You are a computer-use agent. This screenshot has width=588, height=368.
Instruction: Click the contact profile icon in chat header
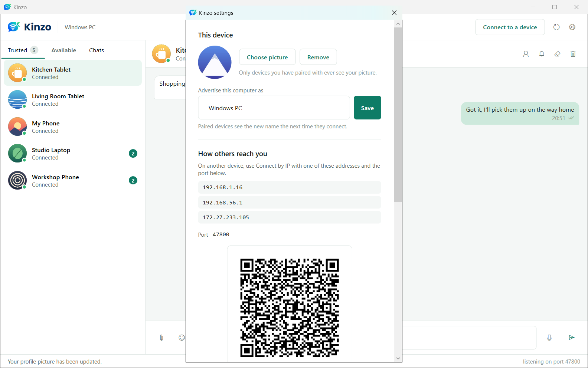pyautogui.click(x=526, y=54)
